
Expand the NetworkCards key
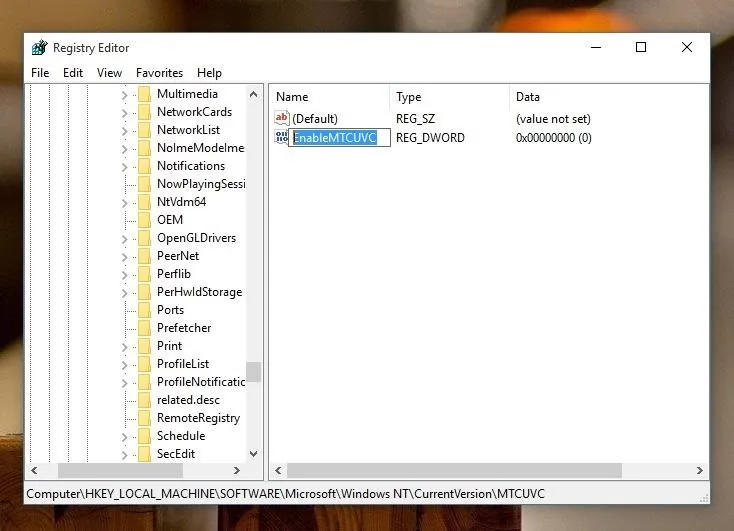124,113
